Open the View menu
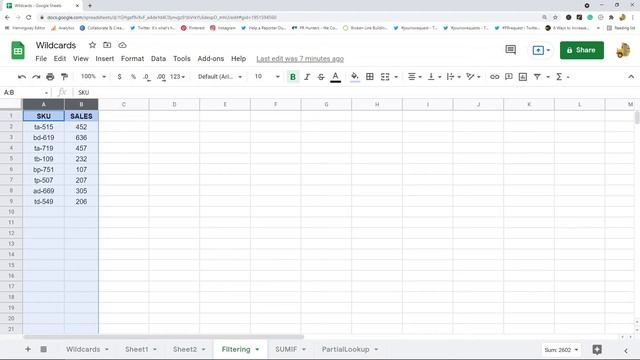The height and width of the screenshot is (360, 640). pyautogui.click(x=80, y=59)
